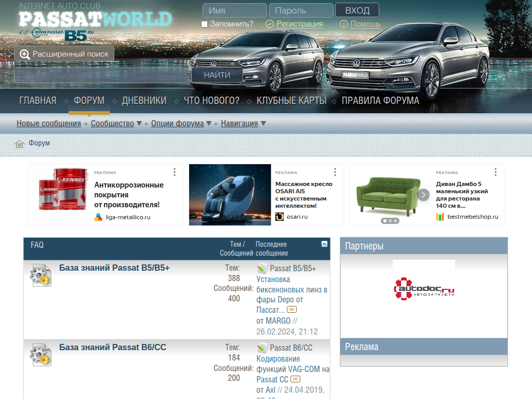
Task: Go to last post arrow for Passat CC
Action: pos(295,379)
